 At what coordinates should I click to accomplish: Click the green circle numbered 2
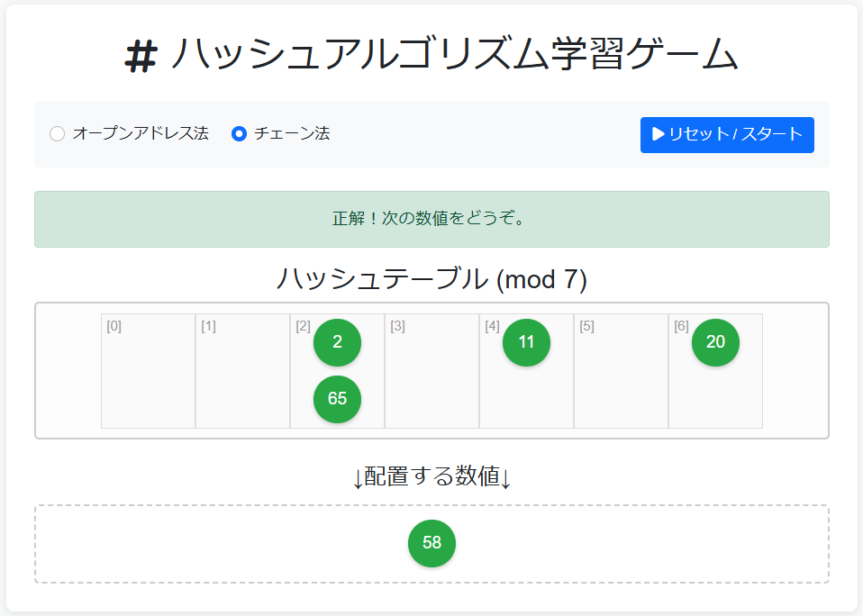(337, 342)
